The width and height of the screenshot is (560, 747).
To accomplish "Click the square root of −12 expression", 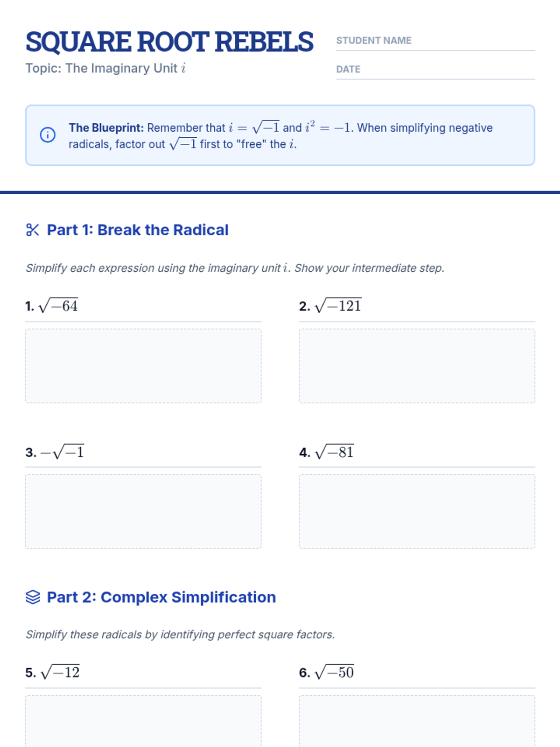I will [60, 672].
